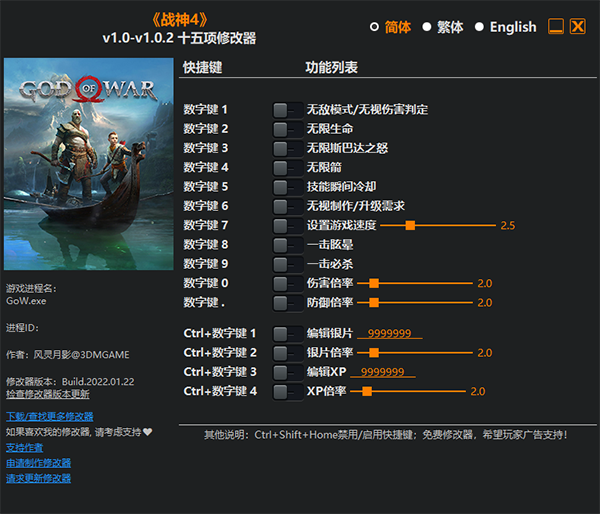
Task: Minimize the trainer window
Action: pyautogui.click(x=556, y=26)
